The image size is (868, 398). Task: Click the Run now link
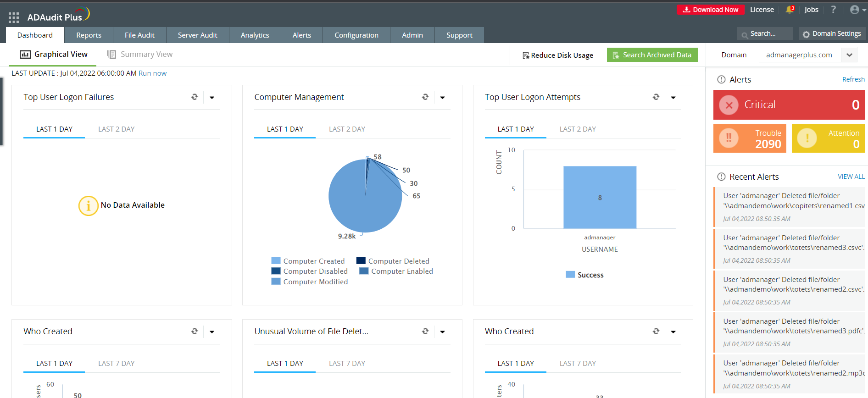(x=153, y=73)
